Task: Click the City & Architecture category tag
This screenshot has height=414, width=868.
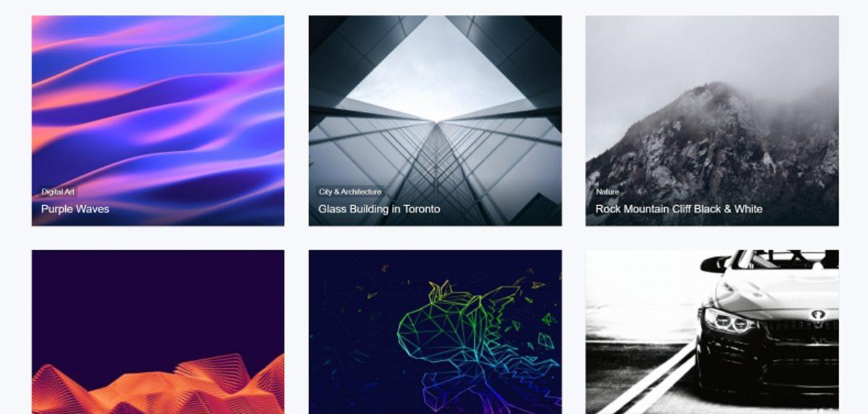Action: click(350, 192)
